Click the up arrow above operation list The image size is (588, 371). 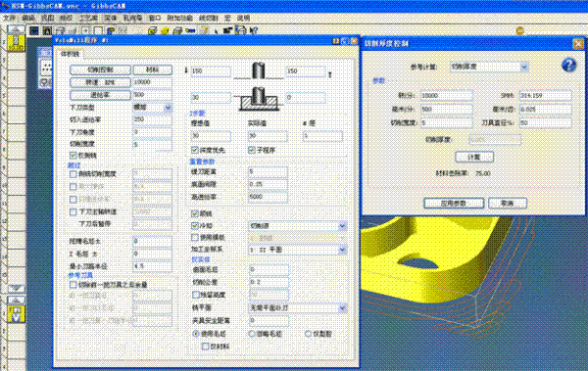(16, 300)
